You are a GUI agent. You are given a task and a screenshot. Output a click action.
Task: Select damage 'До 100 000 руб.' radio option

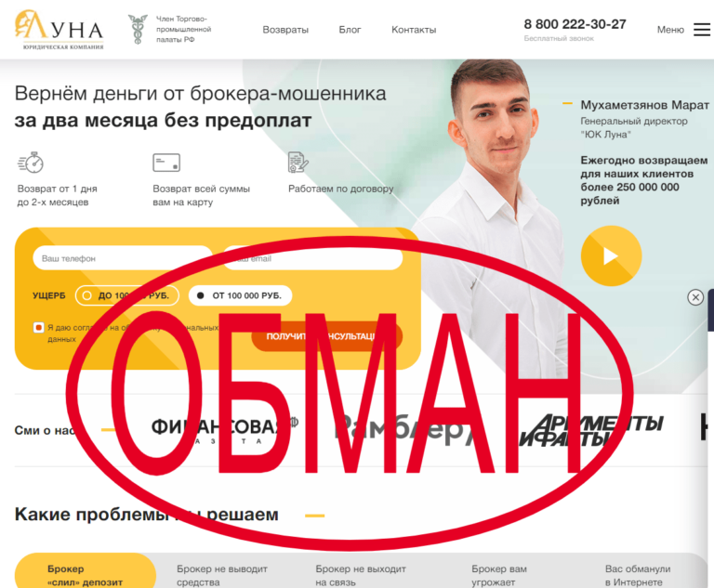pos(127,295)
